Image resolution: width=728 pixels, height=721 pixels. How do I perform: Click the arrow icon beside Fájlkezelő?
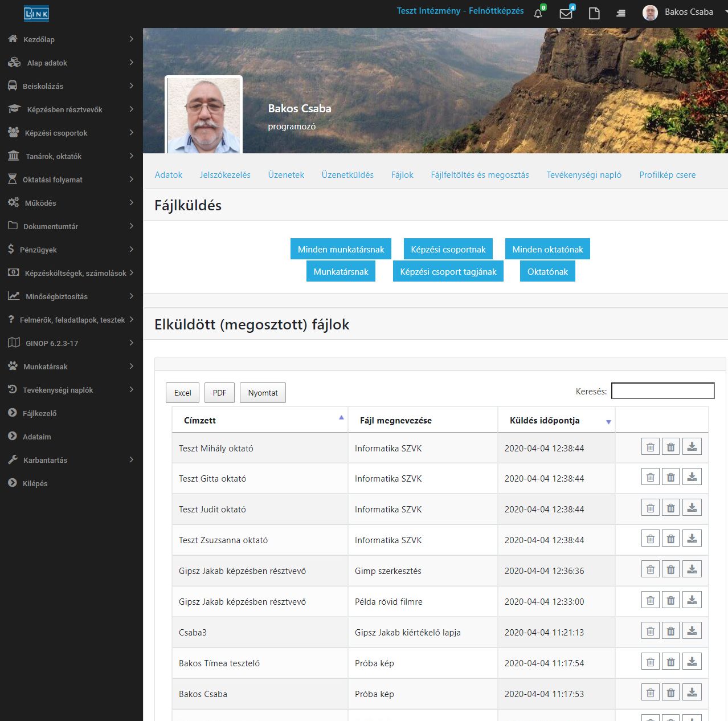click(x=13, y=413)
